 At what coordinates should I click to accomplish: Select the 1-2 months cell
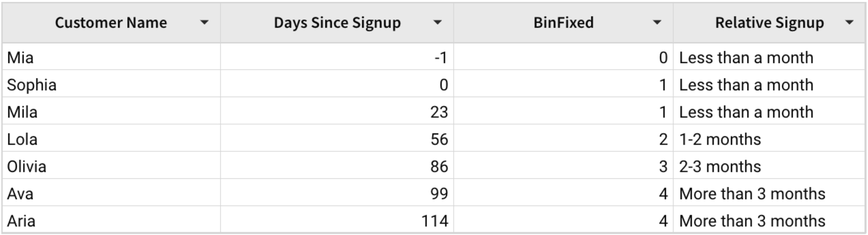720,140
